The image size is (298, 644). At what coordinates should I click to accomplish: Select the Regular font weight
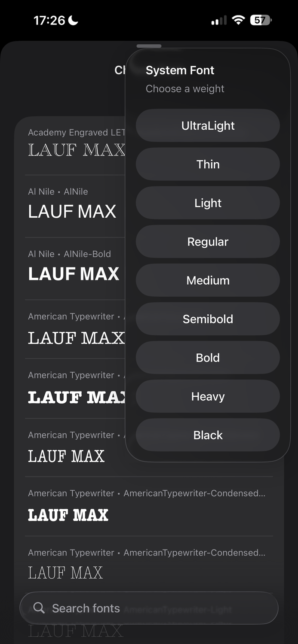click(208, 241)
